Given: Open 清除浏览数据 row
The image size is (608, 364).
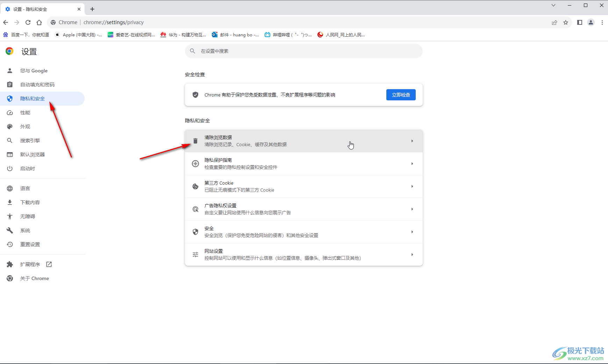Looking at the screenshot, I should 303,141.
